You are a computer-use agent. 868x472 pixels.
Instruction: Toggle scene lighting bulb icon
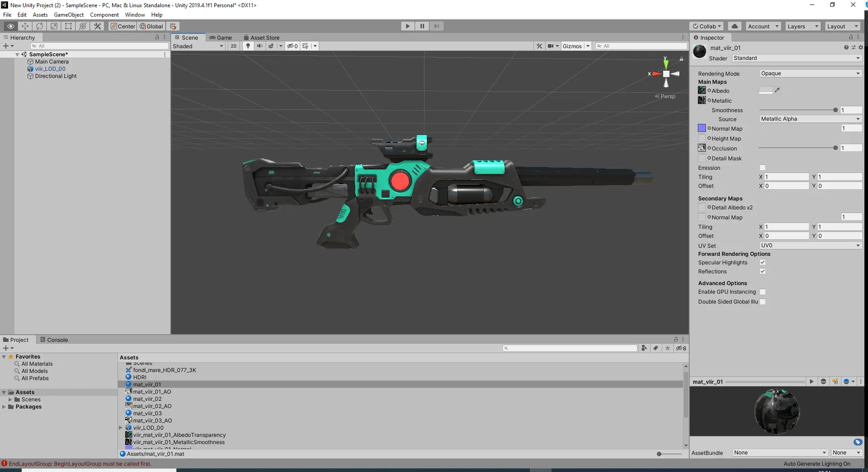click(x=248, y=46)
